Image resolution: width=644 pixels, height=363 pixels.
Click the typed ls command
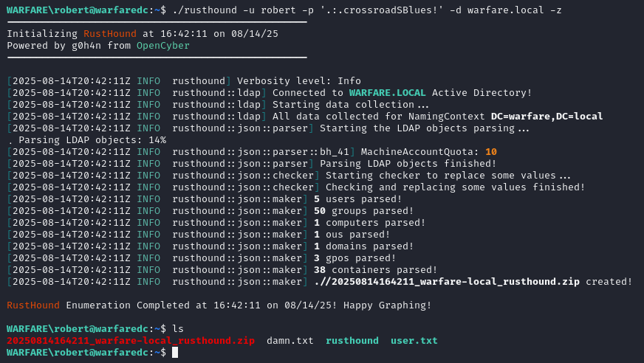click(177, 328)
